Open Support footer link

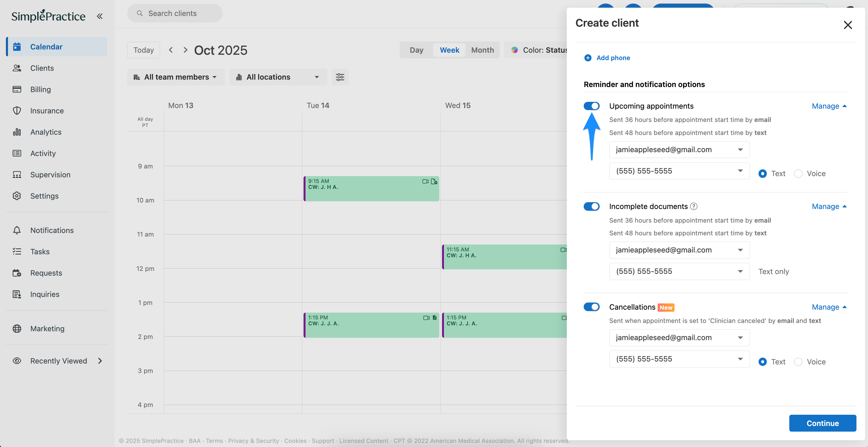(322, 440)
